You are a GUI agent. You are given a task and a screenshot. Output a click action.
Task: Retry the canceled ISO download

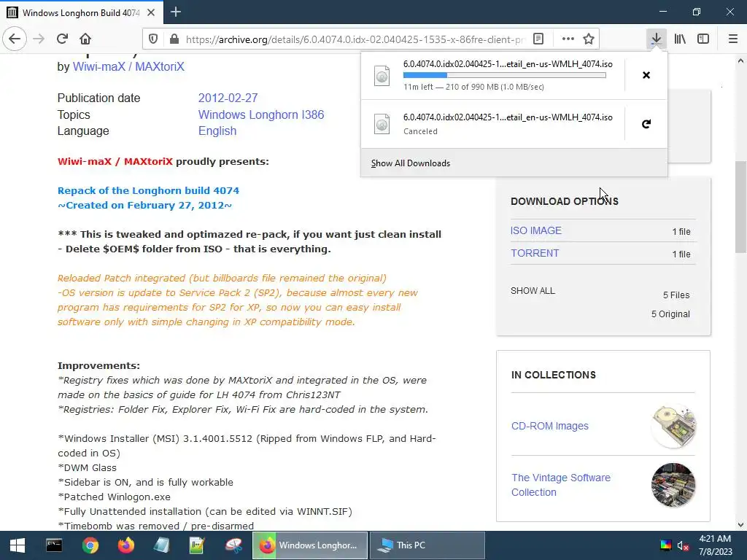point(646,124)
